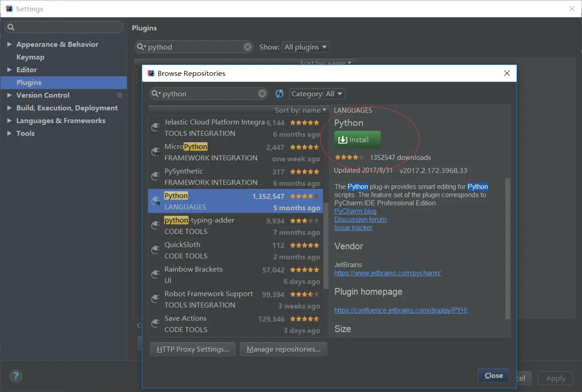Click Manage repositories button
The height and width of the screenshot is (392, 582).
click(283, 349)
